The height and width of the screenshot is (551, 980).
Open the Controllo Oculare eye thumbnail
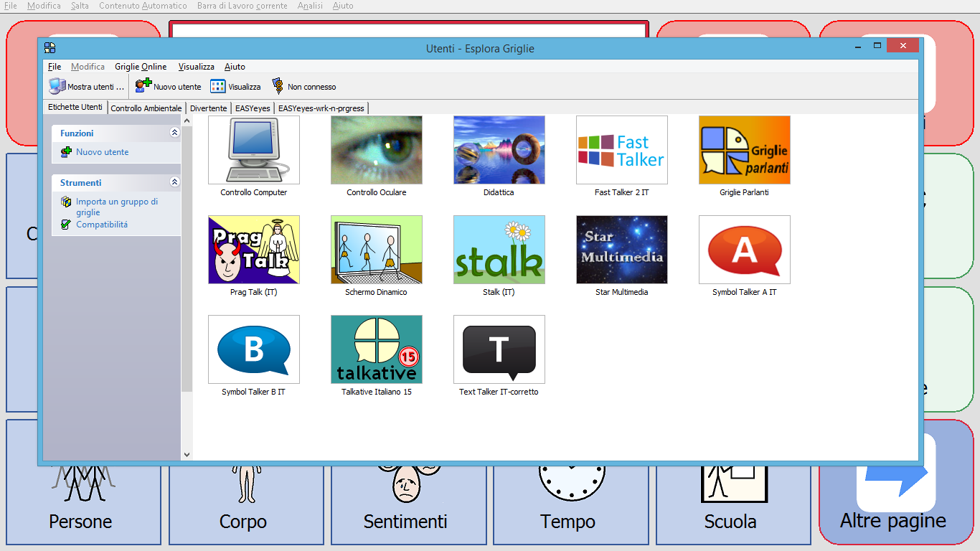coord(377,150)
